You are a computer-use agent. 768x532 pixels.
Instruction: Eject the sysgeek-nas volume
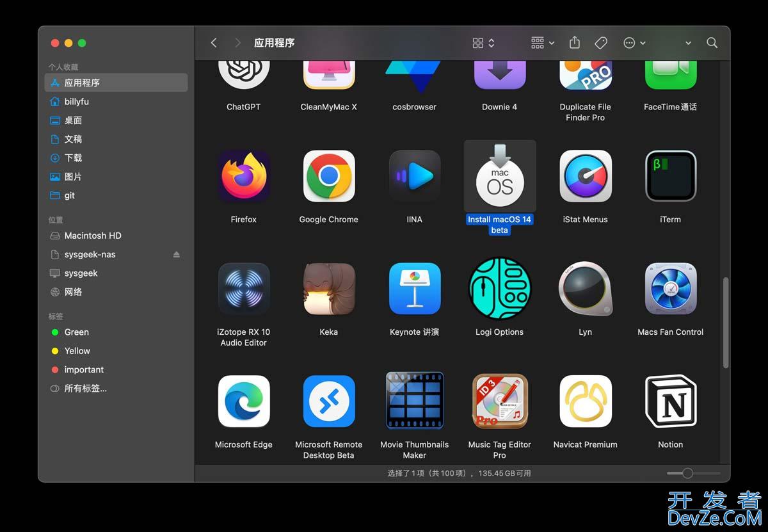coord(177,254)
